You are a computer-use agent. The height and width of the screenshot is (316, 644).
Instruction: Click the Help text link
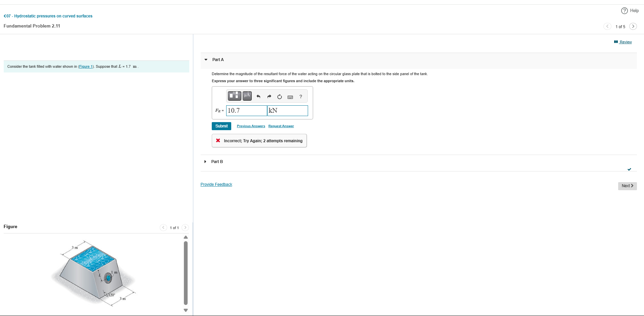(x=634, y=11)
